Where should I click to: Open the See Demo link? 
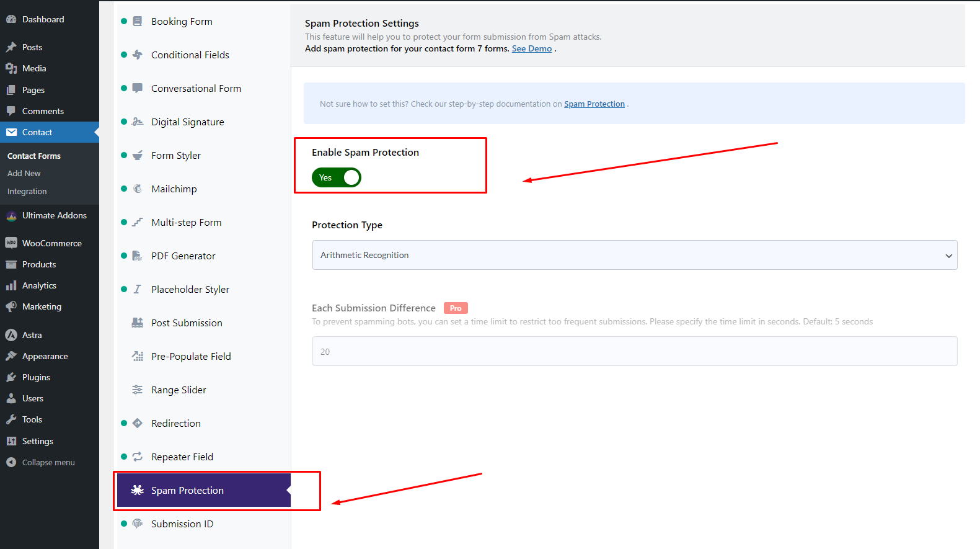click(x=531, y=48)
